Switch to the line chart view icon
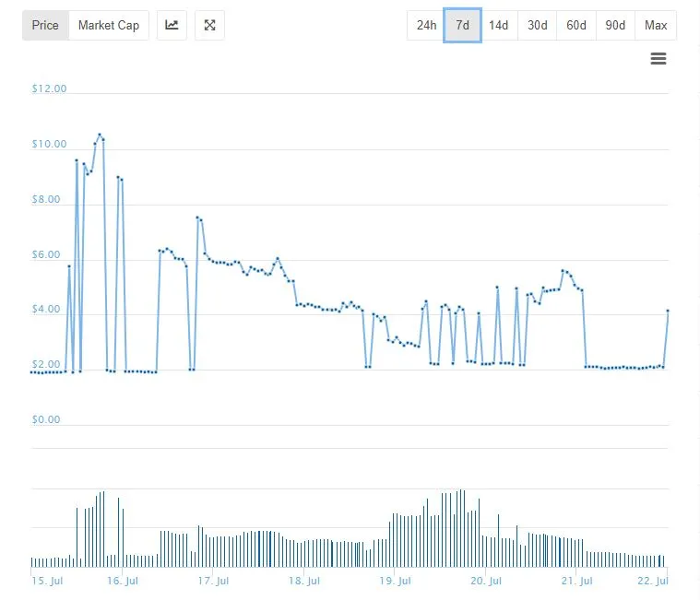The height and width of the screenshot is (600, 700). (172, 26)
